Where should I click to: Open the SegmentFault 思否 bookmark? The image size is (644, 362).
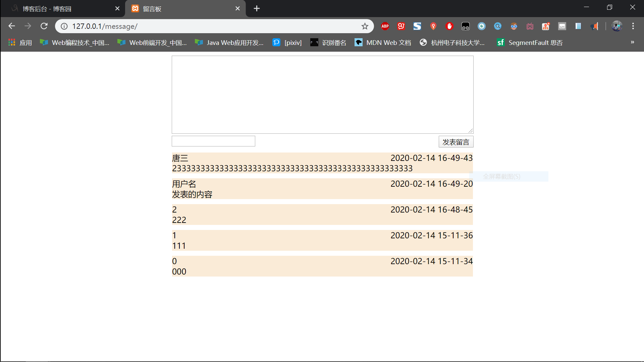pyautogui.click(x=530, y=43)
